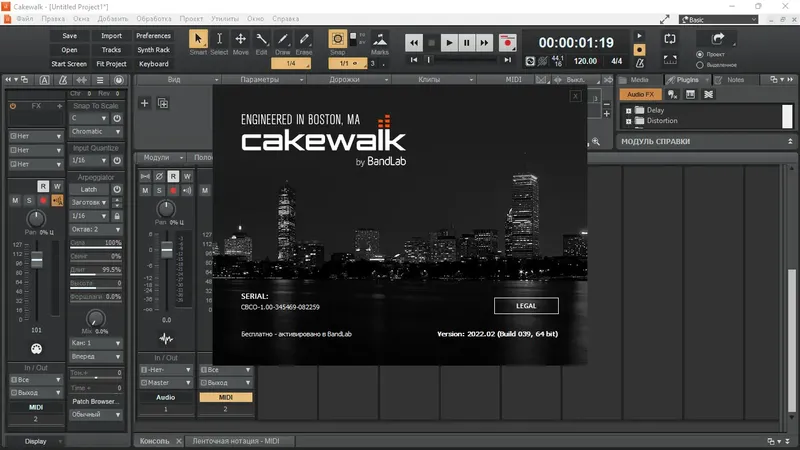Toggle Snap To Scale power button
This screenshot has height=450, width=800.
pyautogui.click(x=117, y=118)
